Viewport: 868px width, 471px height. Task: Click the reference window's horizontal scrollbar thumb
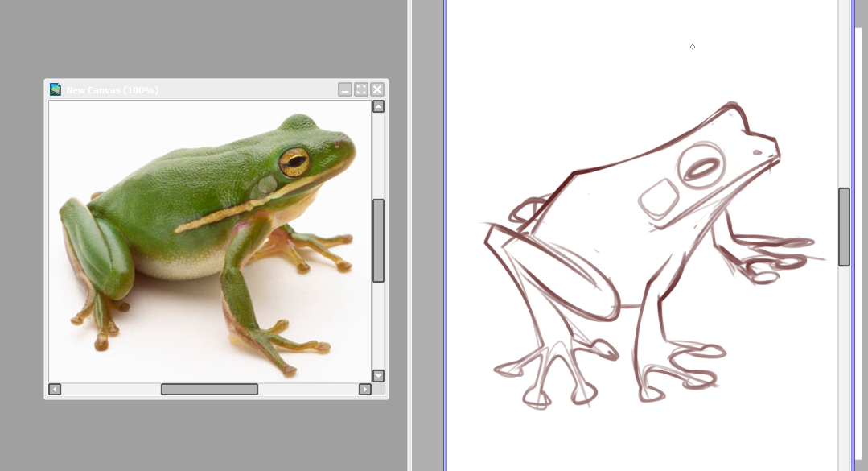point(209,390)
